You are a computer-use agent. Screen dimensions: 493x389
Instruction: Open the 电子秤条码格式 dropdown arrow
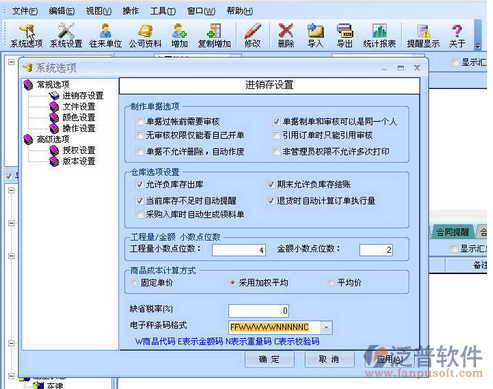[326, 327]
